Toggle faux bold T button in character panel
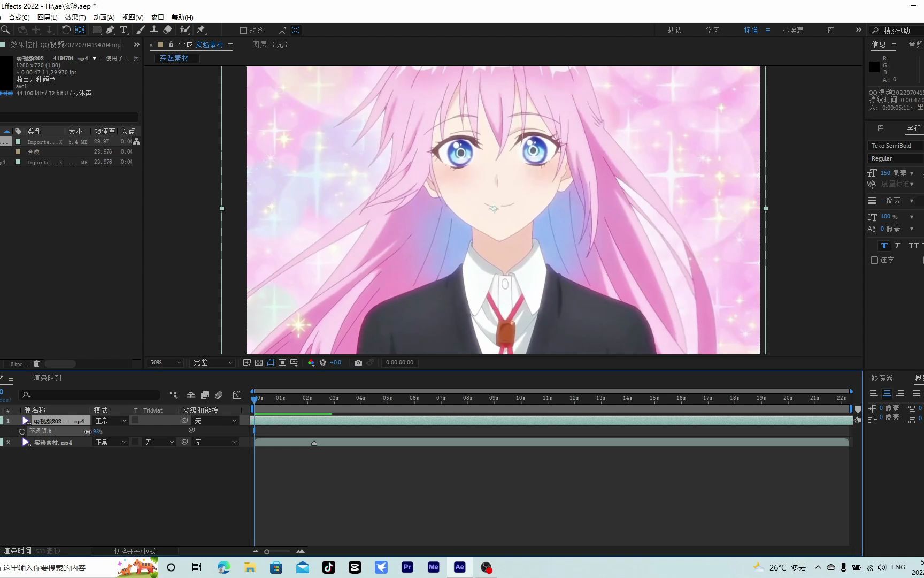The image size is (924, 578). (884, 246)
